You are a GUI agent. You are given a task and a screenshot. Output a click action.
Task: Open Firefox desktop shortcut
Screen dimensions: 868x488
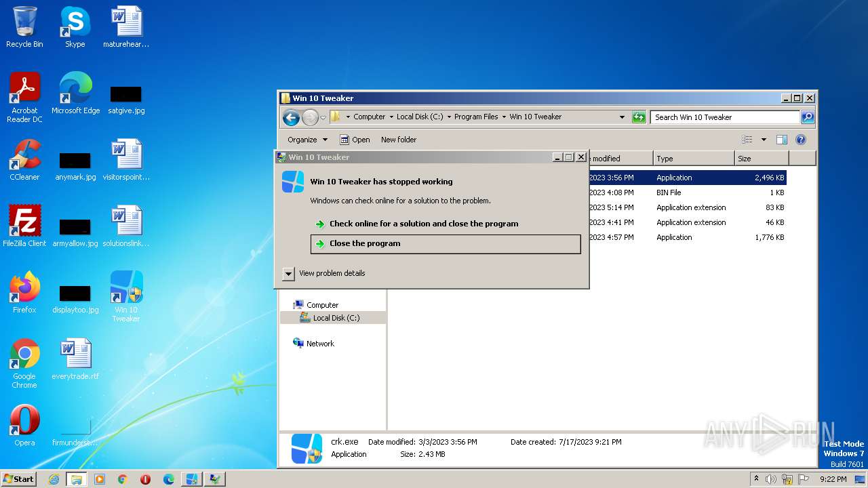[24, 293]
